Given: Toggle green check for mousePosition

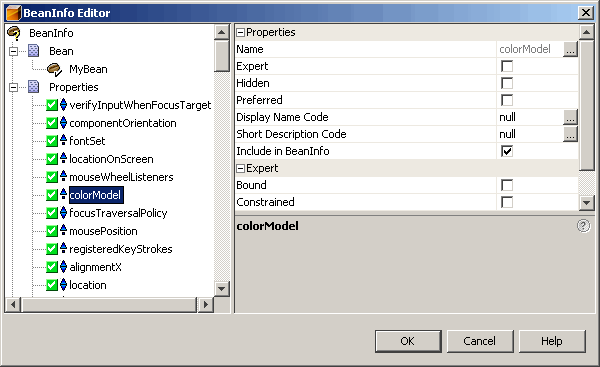Looking at the screenshot, I should [x=52, y=231].
